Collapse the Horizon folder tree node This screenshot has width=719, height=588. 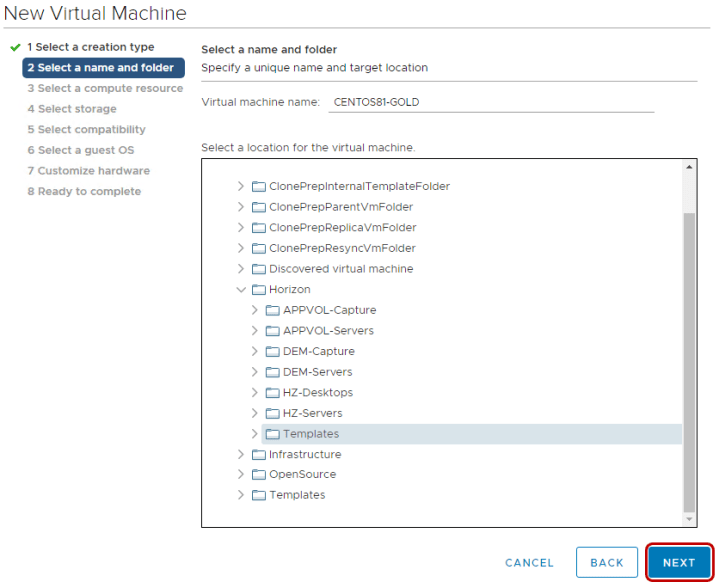tap(241, 290)
